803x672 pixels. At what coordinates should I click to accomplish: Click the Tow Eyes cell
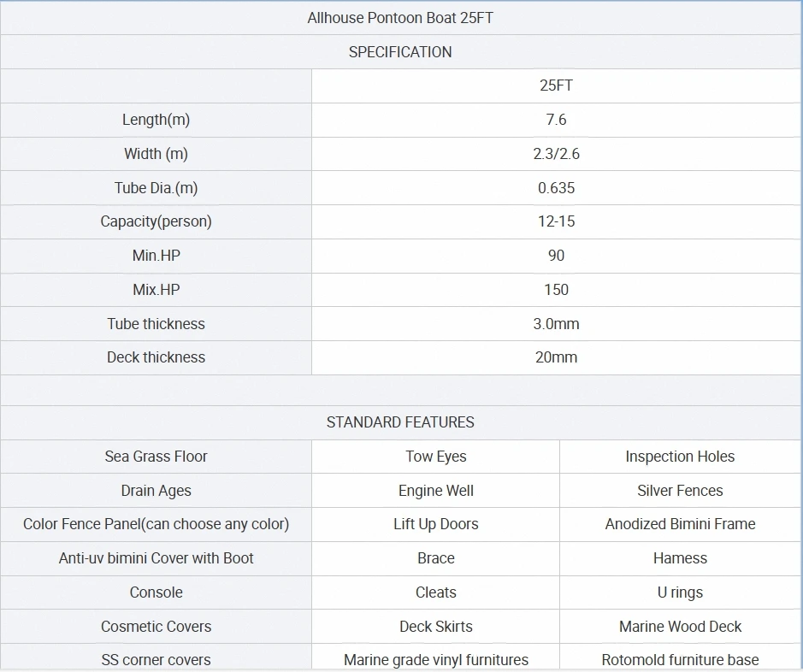coord(436,457)
